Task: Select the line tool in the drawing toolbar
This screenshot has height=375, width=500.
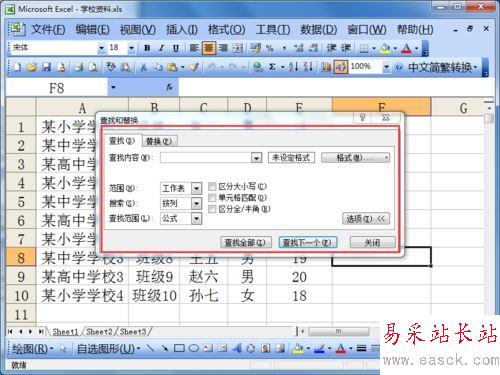Action: pyautogui.click(x=150, y=349)
